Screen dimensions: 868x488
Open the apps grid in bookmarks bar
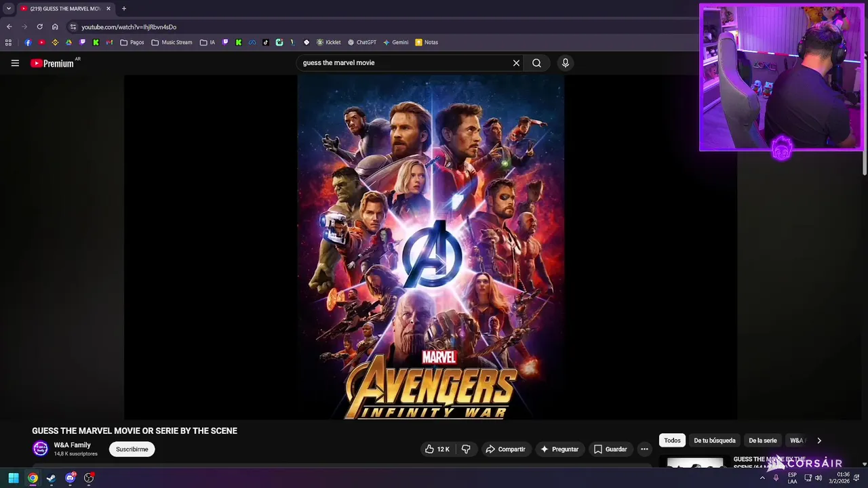click(8, 43)
